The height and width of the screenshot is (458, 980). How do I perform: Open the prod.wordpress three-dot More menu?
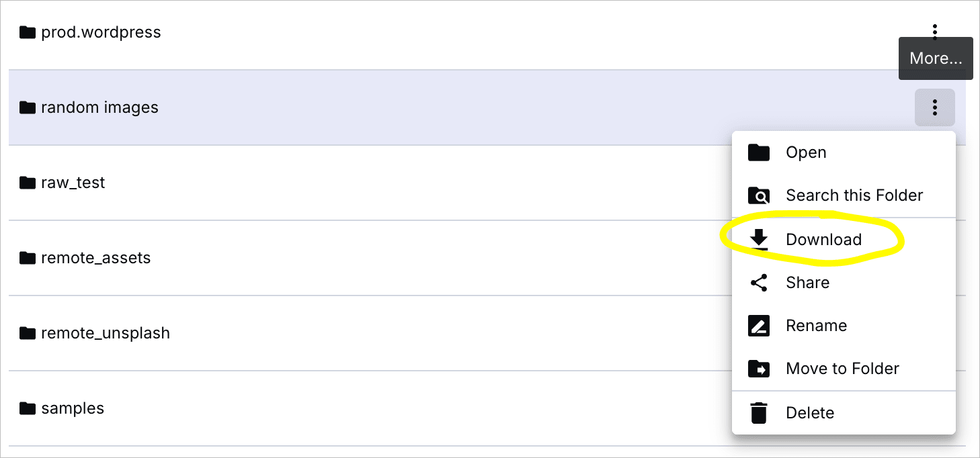coord(934,32)
